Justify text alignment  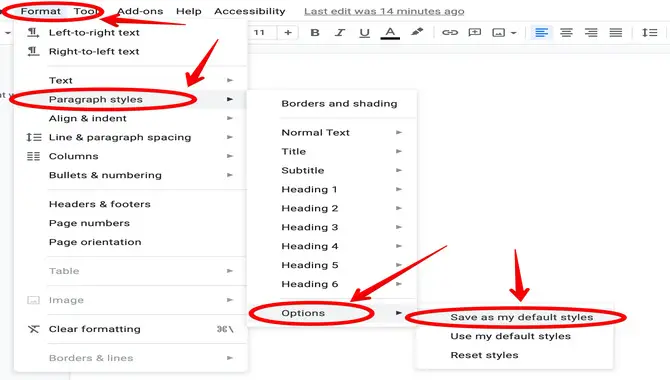(x=616, y=32)
